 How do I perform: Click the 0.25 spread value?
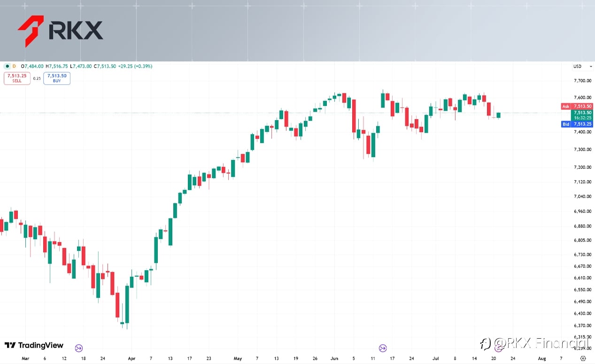tap(37, 78)
